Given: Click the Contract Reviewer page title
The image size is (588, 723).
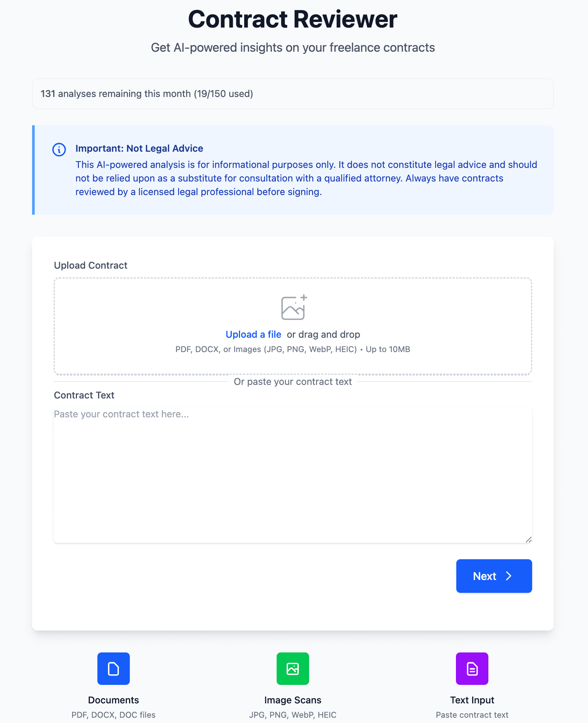Looking at the screenshot, I should click(x=293, y=18).
